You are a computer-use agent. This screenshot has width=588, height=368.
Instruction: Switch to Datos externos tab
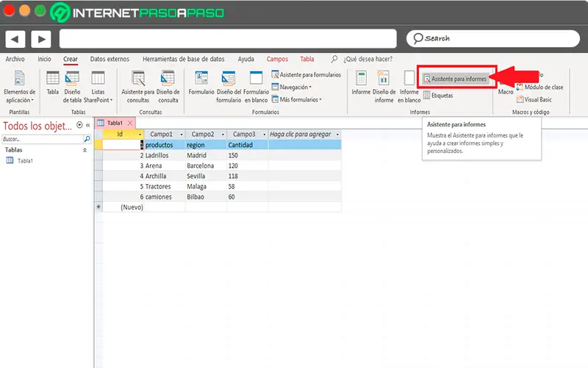[x=110, y=59]
